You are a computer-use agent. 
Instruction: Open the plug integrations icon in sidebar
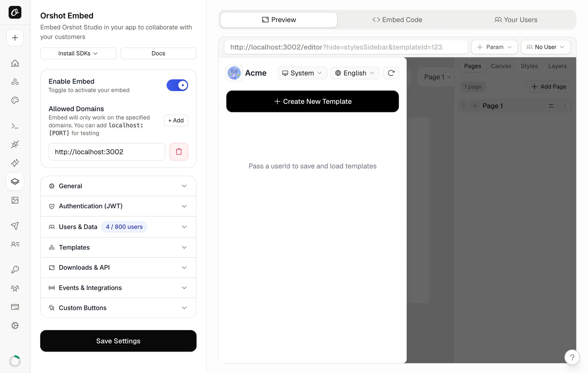point(15,144)
